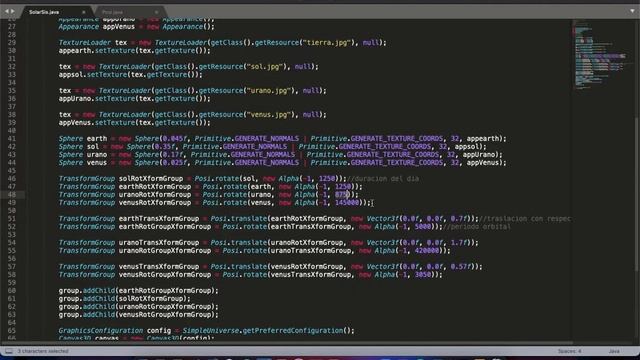Click the '//duracion del dia' comment
This screenshot has height=360, width=640.
(x=383, y=178)
